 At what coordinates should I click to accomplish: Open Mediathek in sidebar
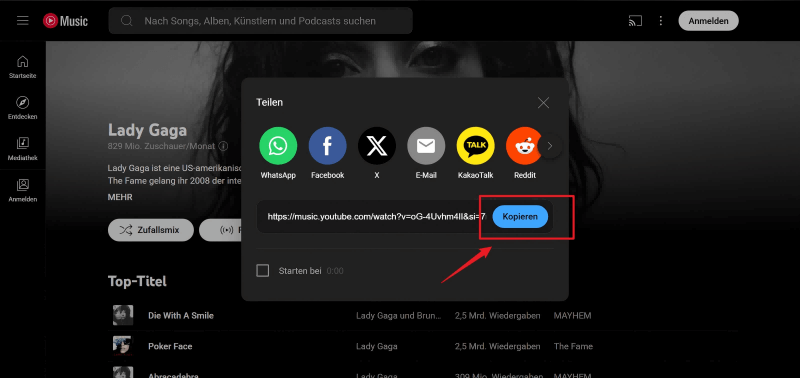click(x=22, y=148)
